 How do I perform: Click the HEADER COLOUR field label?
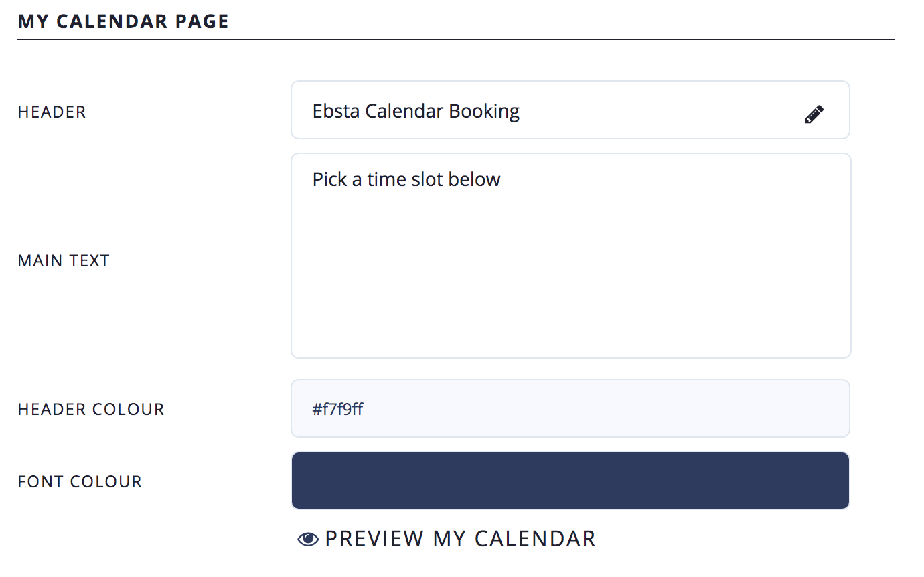(91, 410)
